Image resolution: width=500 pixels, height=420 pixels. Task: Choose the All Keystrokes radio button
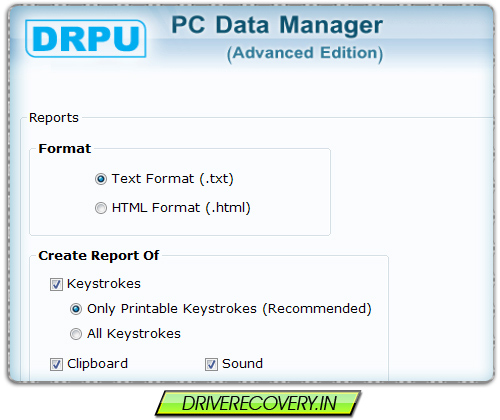(76, 334)
